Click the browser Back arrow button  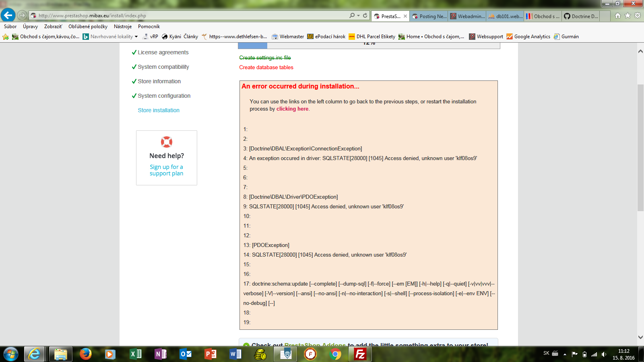click(8, 15)
